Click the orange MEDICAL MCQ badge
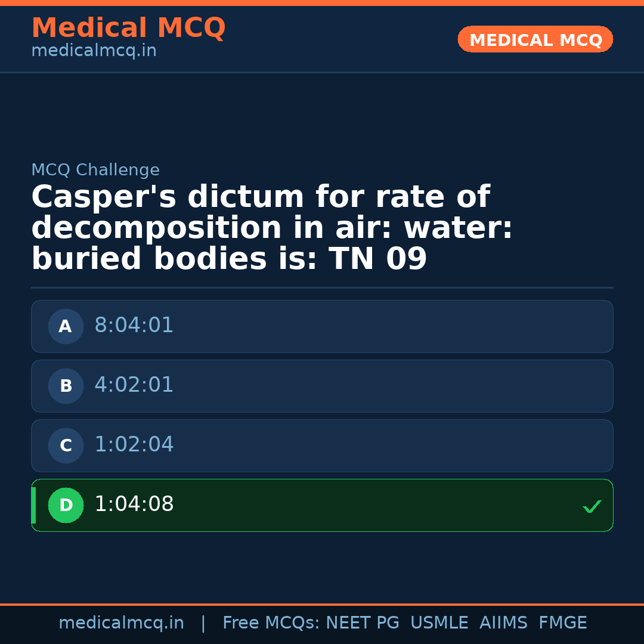The image size is (644, 644). [x=535, y=39]
